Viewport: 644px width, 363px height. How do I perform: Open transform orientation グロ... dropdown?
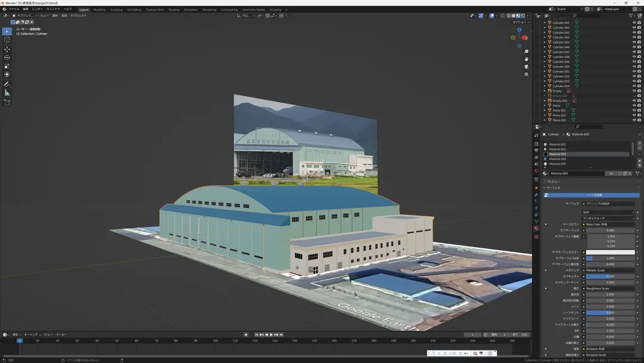246,16
